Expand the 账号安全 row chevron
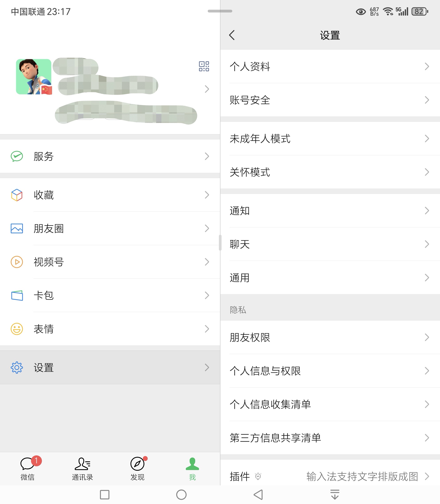The width and height of the screenshot is (440, 504). [427, 100]
